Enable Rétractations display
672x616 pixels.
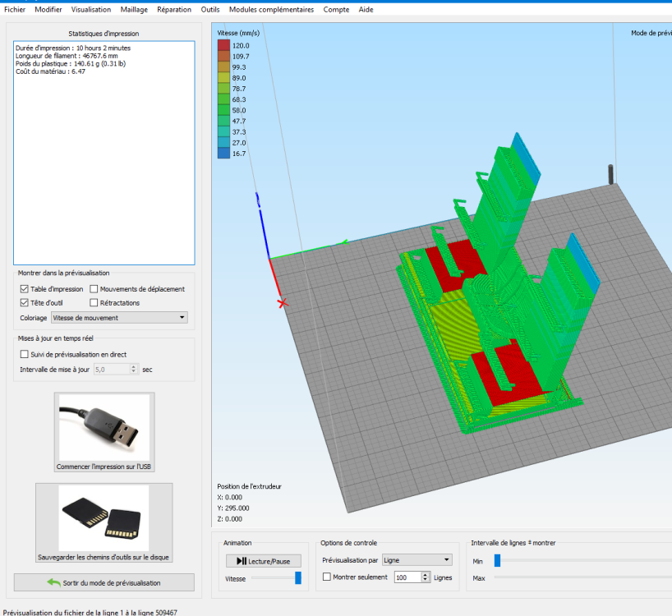tap(94, 303)
